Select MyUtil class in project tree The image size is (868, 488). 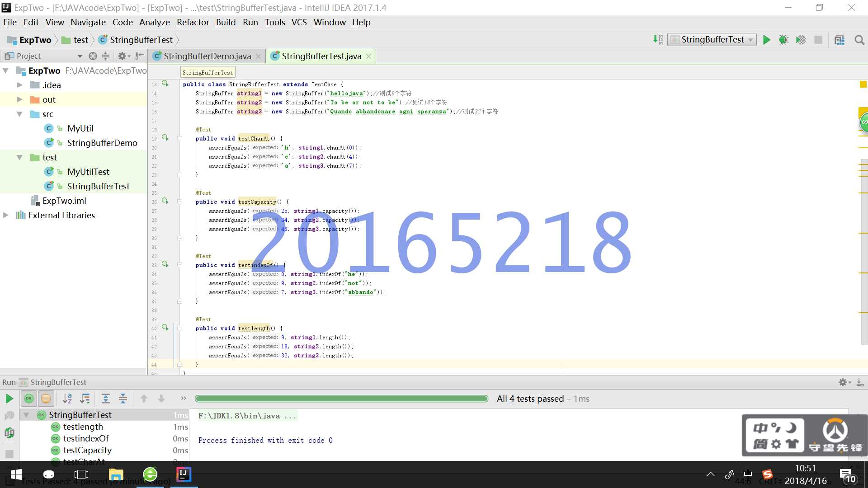click(x=80, y=128)
